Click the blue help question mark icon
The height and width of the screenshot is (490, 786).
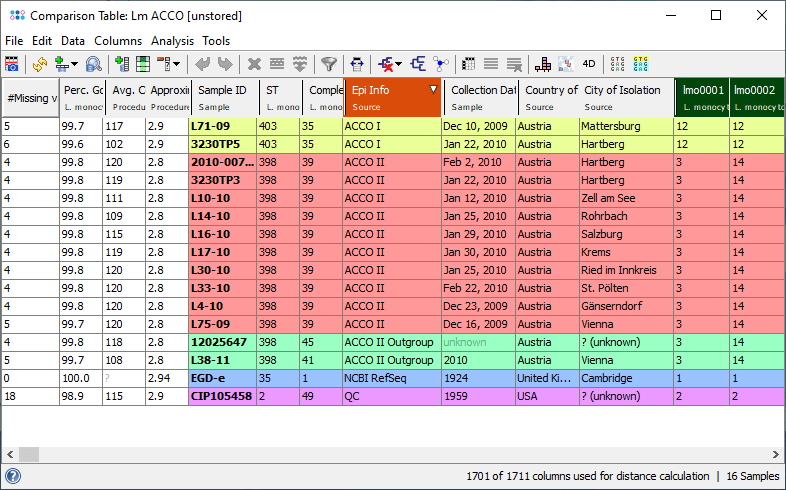(x=13, y=476)
